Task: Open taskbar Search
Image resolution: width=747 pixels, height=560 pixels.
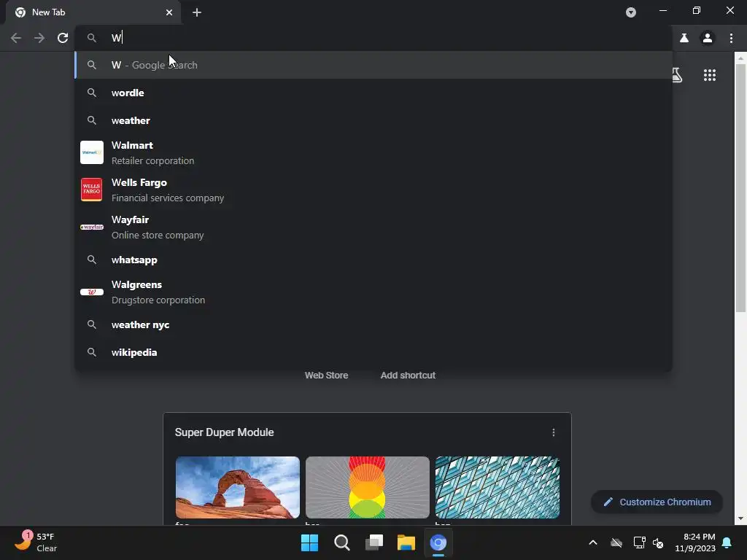Action: (x=341, y=542)
